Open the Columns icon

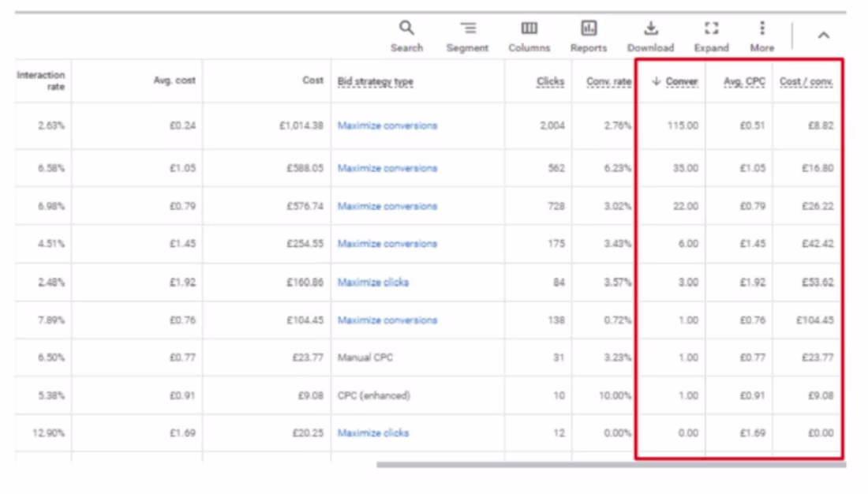click(529, 28)
